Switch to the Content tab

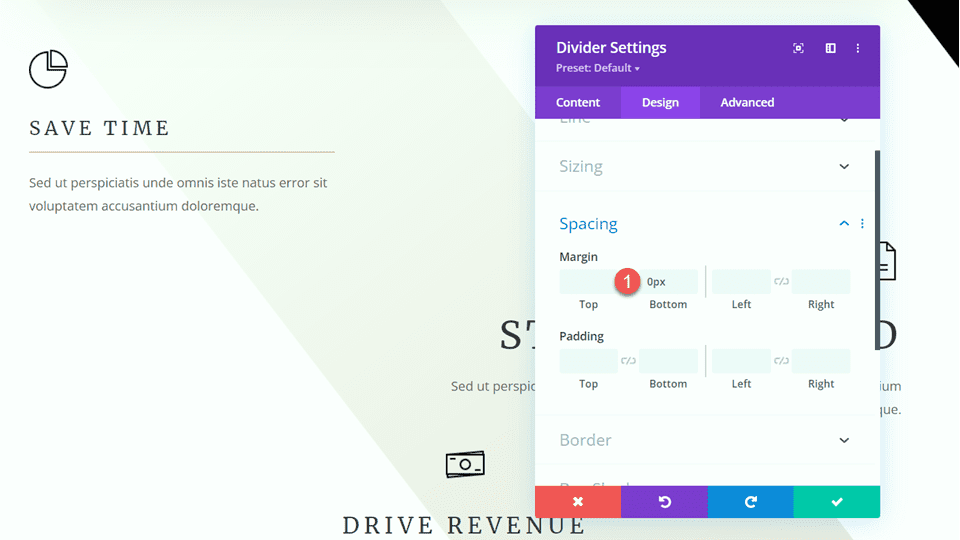pos(578,102)
